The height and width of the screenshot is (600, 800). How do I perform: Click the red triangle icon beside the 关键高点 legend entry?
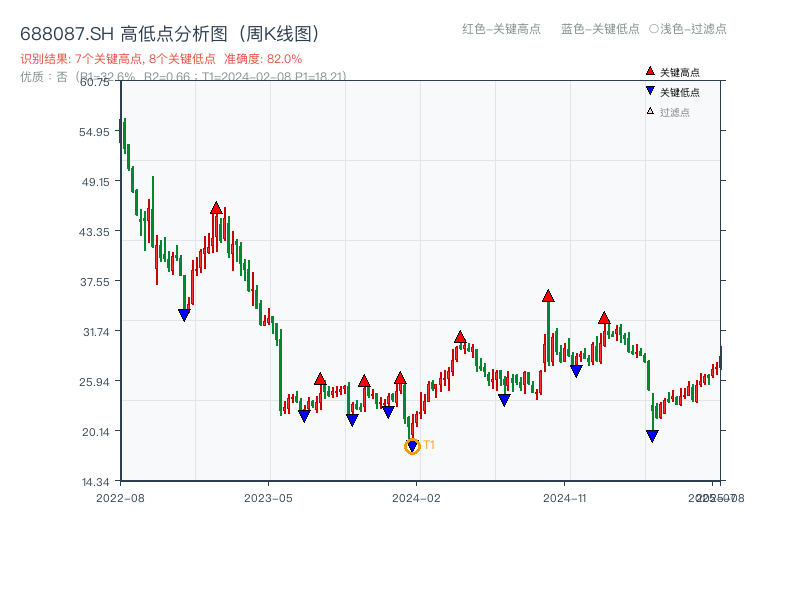650,71
